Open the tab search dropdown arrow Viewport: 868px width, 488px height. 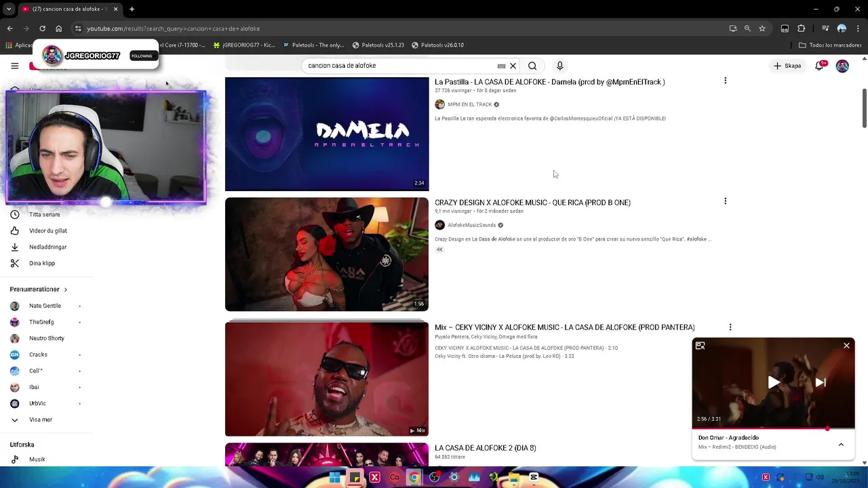click(x=8, y=9)
